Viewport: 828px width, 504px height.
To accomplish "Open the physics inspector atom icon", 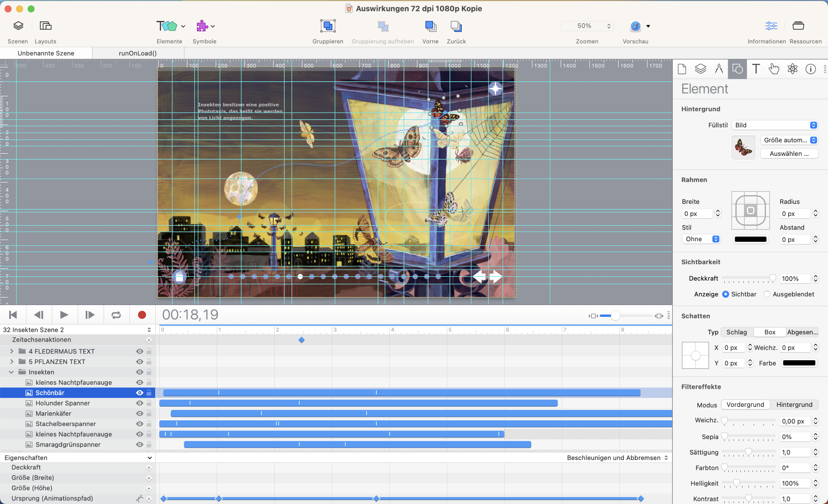I will [x=792, y=69].
